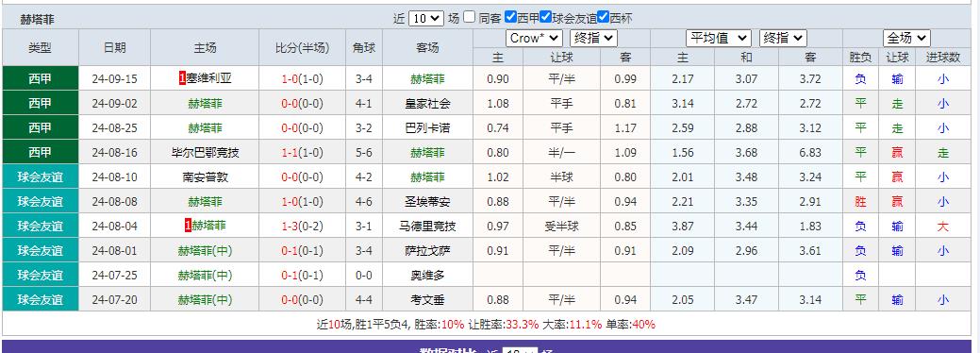The height and width of the screenshot is (353, 980).
Task: Click corner count 0-0 in 奥维多 row
Action: (364, 276)
